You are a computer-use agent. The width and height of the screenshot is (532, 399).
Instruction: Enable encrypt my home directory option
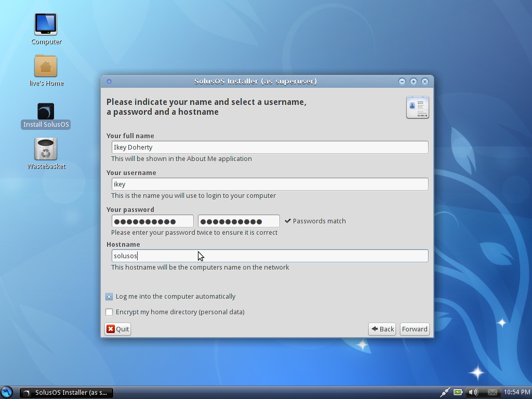pos(109,312)
